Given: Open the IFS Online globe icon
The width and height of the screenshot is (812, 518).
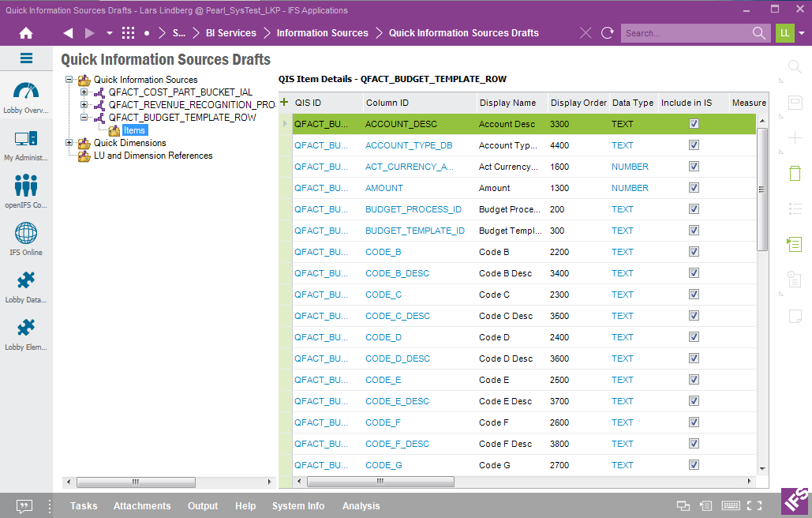Looking at the screenshot, I should tap(26, 234).
